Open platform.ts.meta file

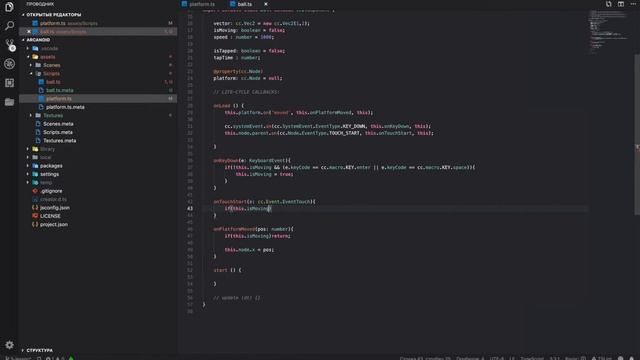pyautogui.click(x=65, y=107)
